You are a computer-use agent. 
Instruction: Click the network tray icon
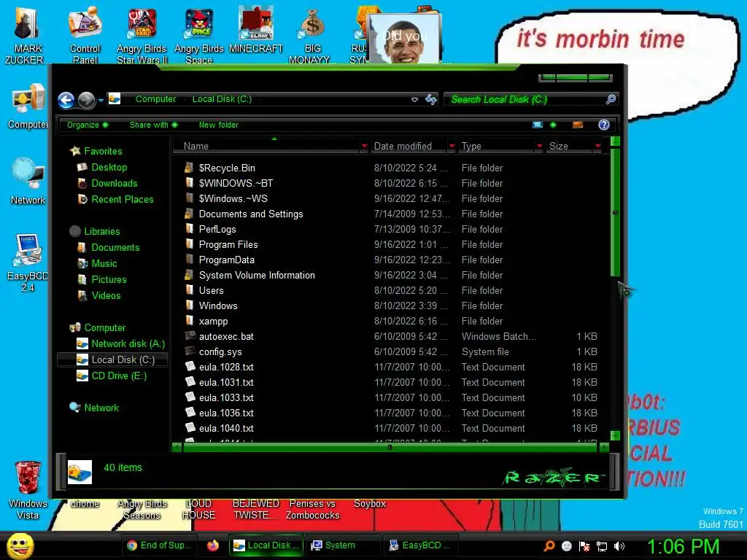602,546
